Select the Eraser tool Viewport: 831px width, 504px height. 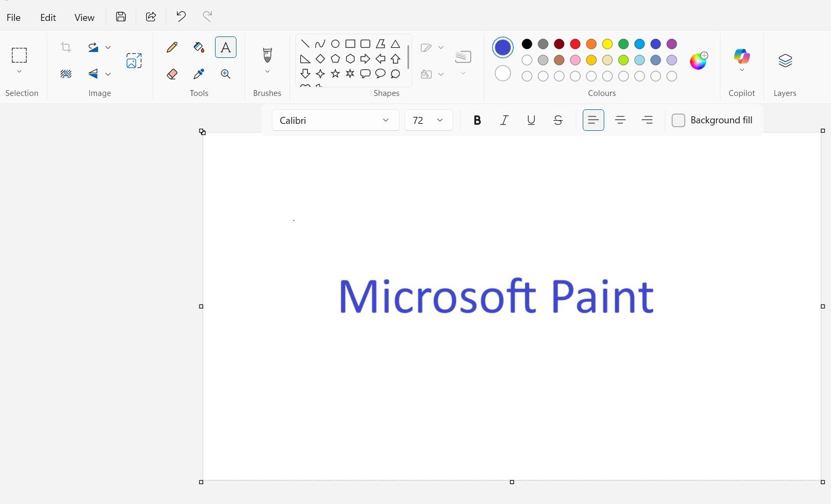[172, 74]
